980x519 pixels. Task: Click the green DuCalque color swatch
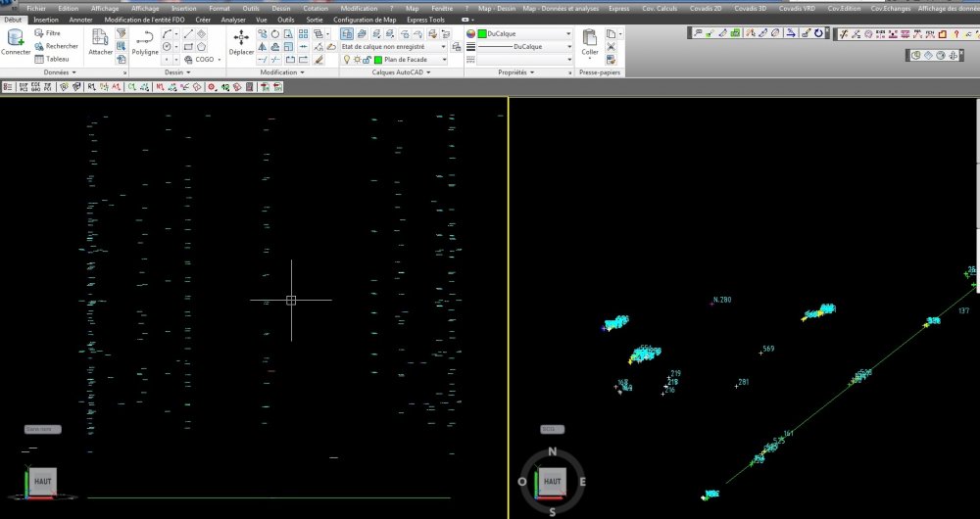(x=482, y=33)
